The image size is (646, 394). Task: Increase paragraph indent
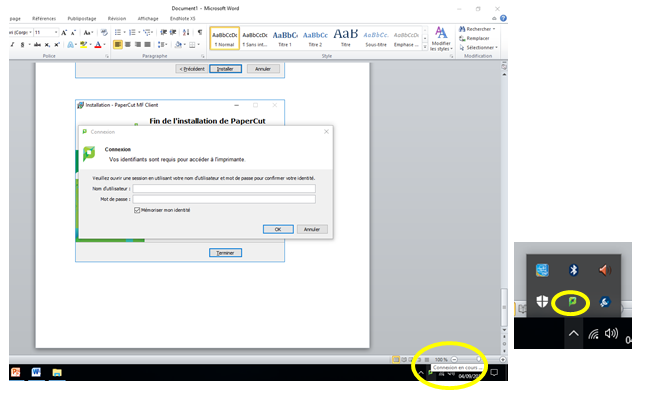(x=173, y=33)
